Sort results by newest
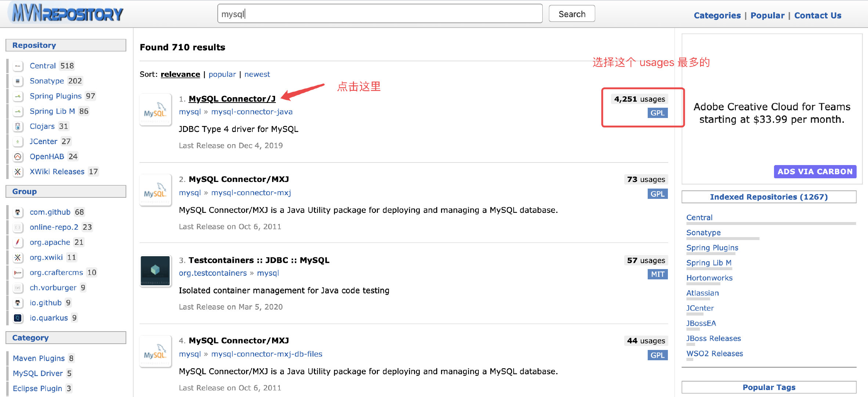Image resolution: width=868 pixels, height=397 pixels. click(257, 74)
